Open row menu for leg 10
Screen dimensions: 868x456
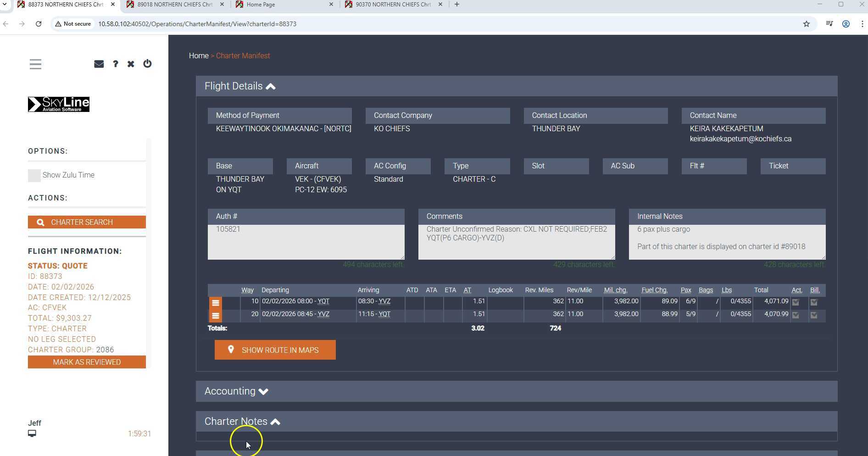(215, 303)
